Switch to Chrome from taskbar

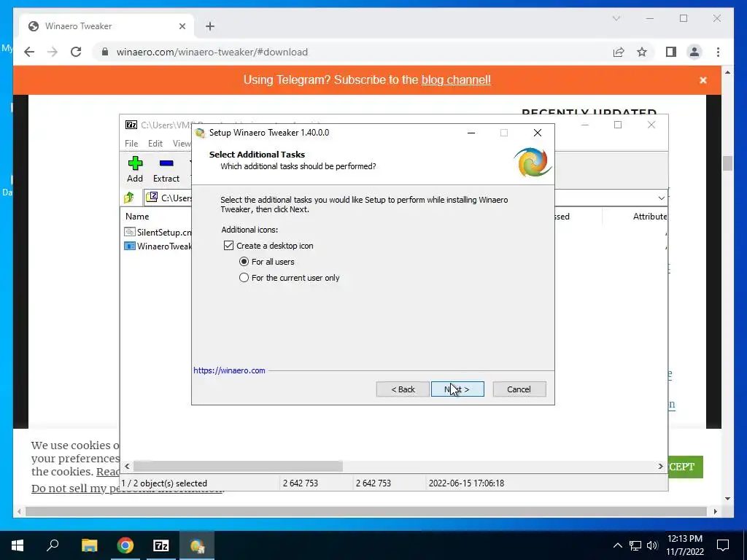tap(125, 545)
